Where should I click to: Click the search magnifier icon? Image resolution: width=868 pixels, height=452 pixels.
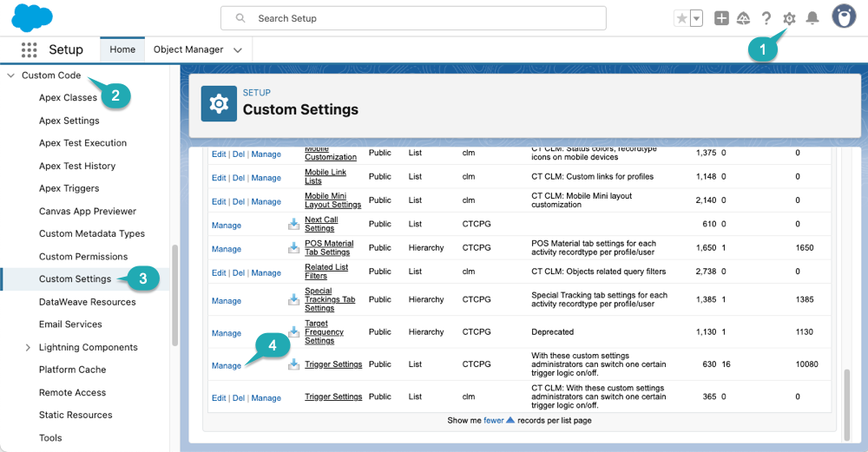tap(240, 18)
